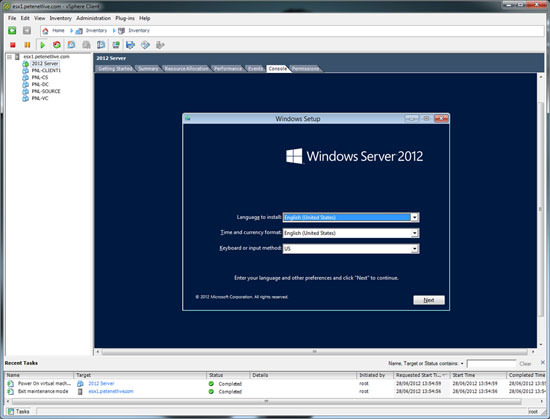Screen dimensions: 550x419
Task: Close the Recent Tasks panel with X
Action: point(543,363)
